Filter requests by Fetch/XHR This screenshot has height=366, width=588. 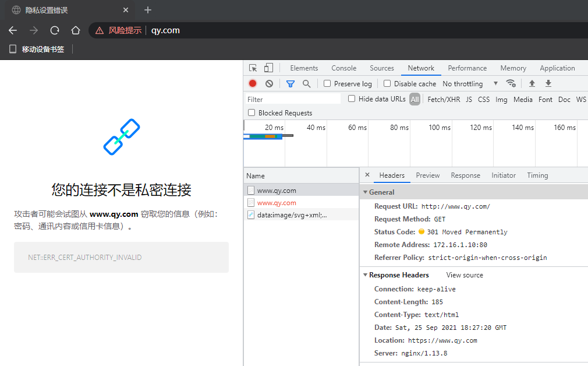click(444, 100)
